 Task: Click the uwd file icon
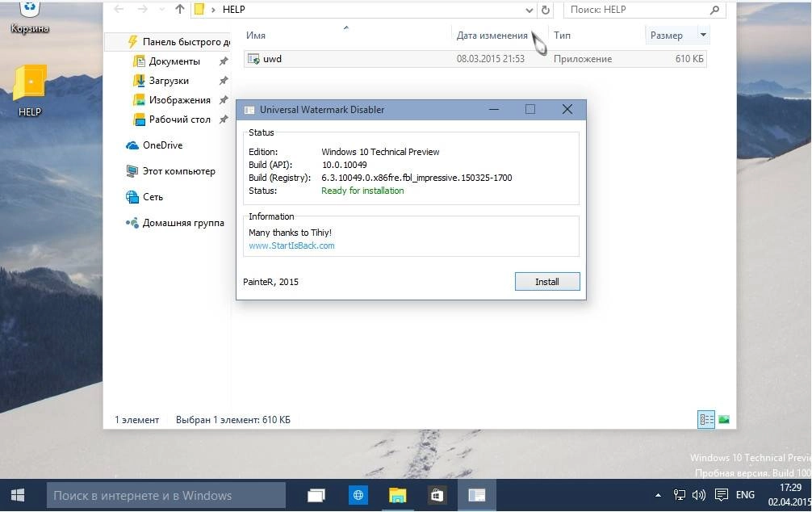point(253,59)
